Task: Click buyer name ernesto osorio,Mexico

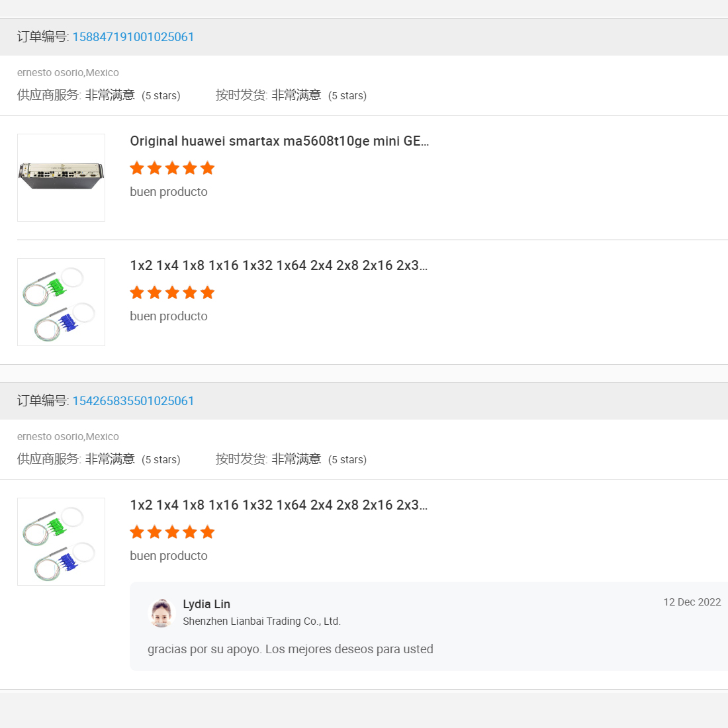Action: 68,72
